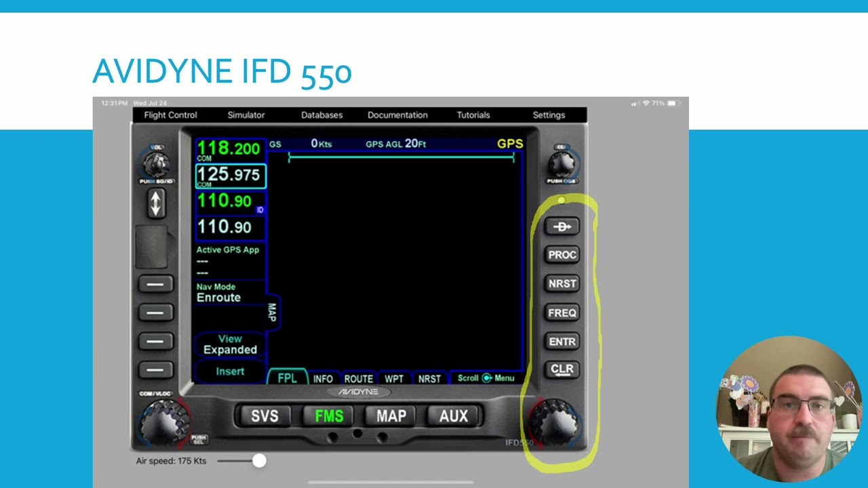
Task: Open the INFO tab
Action: click(323, 379)
